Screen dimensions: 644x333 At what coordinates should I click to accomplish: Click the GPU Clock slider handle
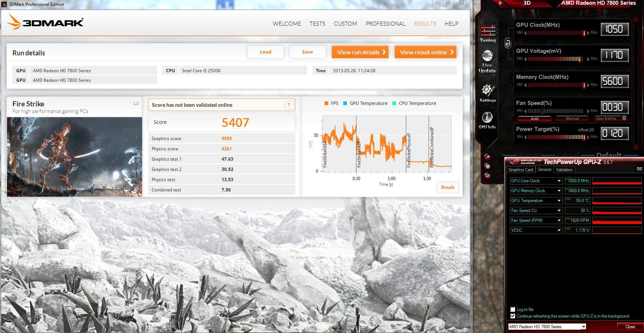click(584, 33)
